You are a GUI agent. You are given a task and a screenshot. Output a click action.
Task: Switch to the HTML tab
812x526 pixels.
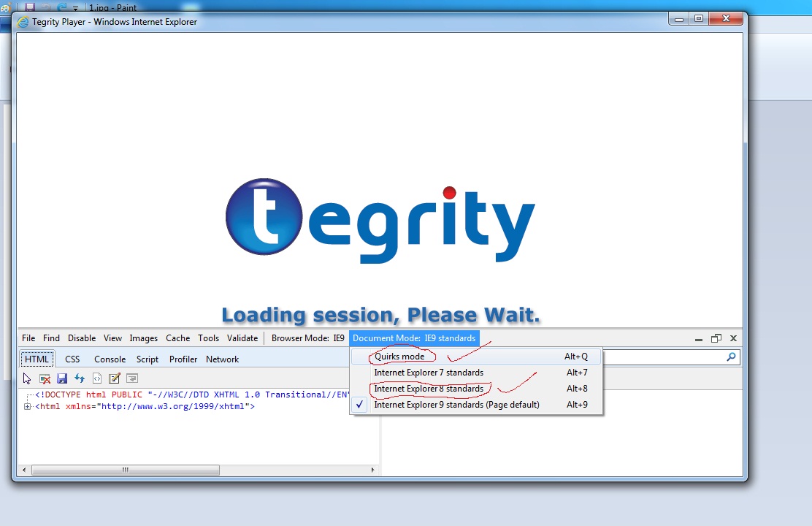coord(37,359)
